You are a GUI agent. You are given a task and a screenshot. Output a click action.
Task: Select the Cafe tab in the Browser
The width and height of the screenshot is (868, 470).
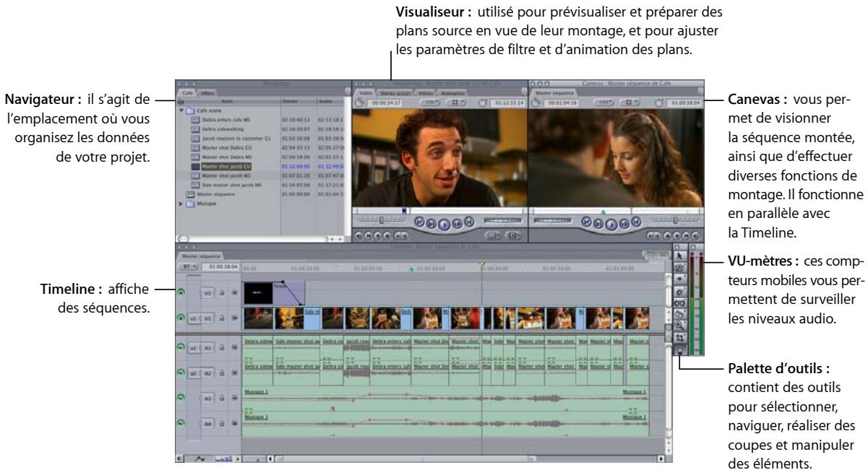pyautogui.click(x=187, y=92)
